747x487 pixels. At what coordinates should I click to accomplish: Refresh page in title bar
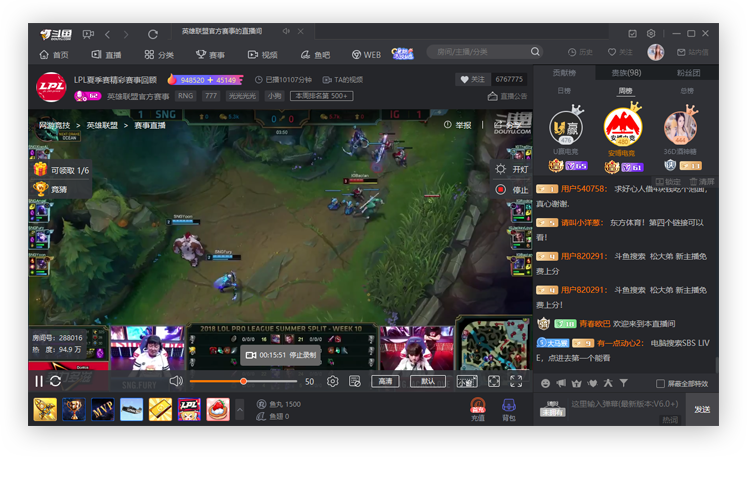coord(152,34)
